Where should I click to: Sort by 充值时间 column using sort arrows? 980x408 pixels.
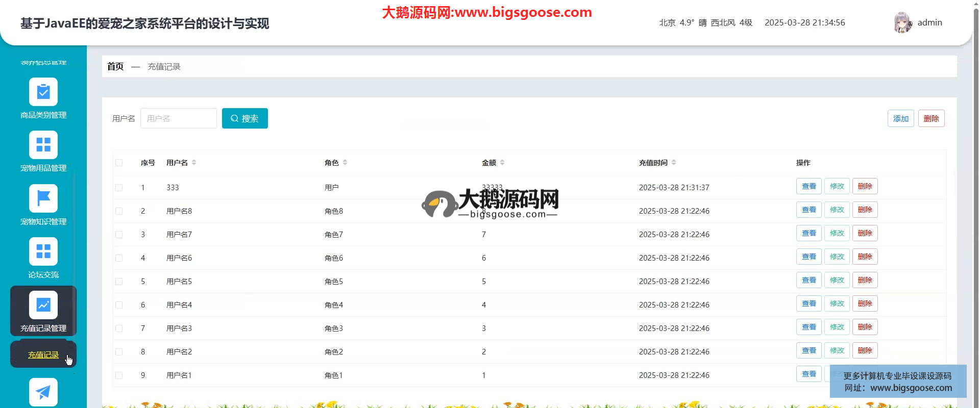[x=674, y=163]
